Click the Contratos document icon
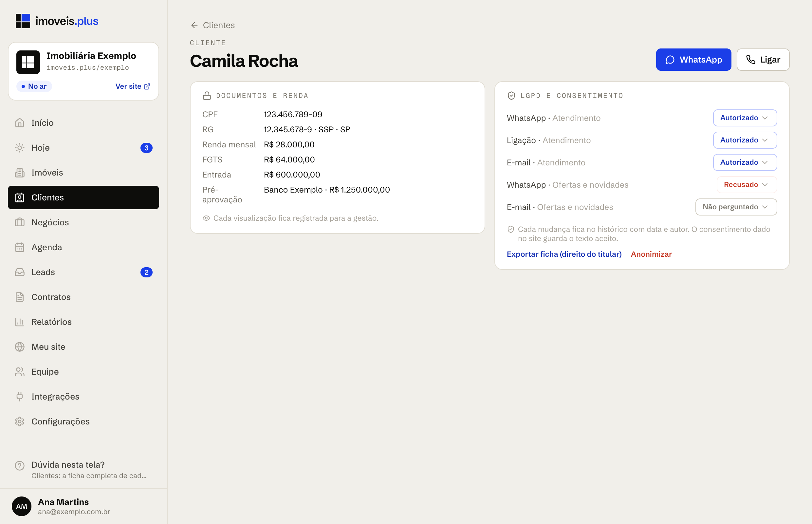Screen dimensions: 812x524 tap(20, 297)
